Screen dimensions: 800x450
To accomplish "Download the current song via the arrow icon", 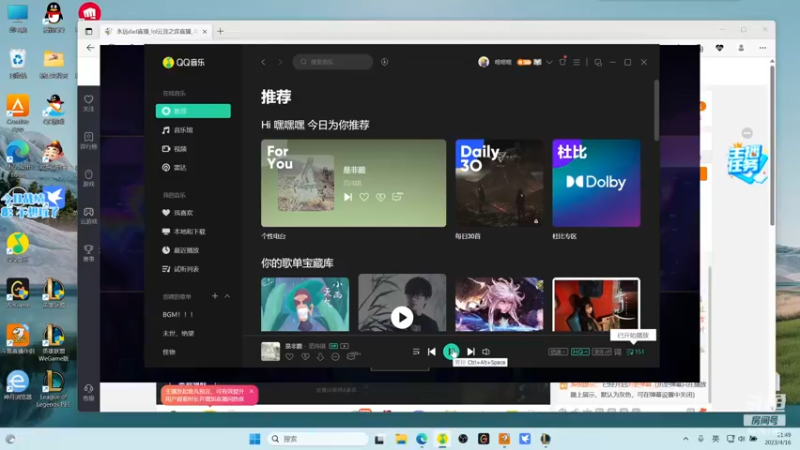I will click(320, 357).
